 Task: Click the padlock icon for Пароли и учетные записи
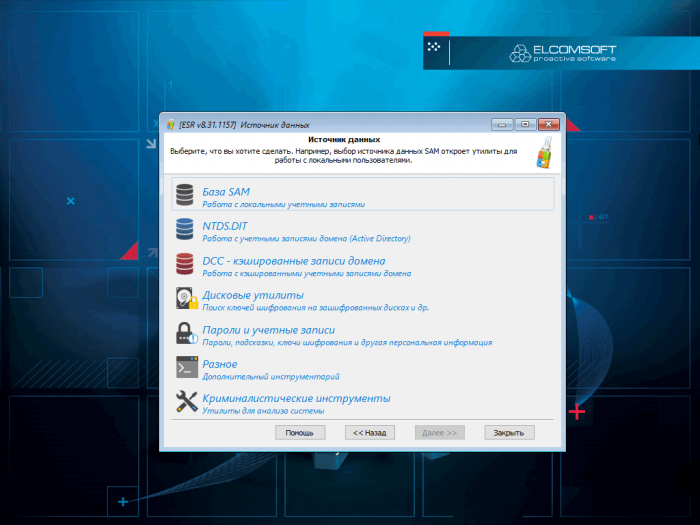pos(186,334)
